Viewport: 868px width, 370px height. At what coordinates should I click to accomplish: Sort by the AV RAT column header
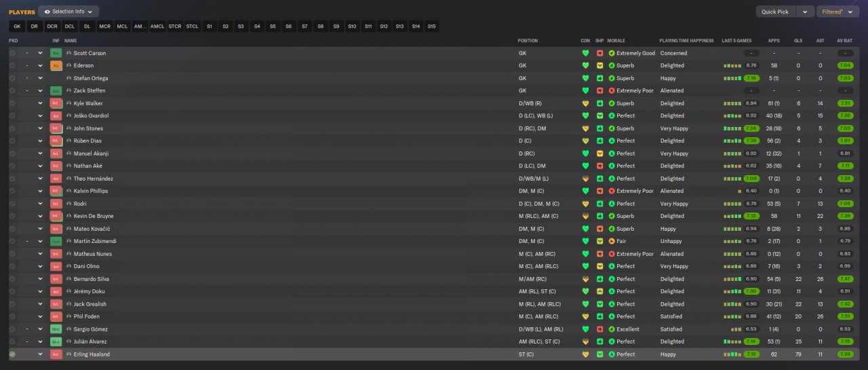point(845,41)
